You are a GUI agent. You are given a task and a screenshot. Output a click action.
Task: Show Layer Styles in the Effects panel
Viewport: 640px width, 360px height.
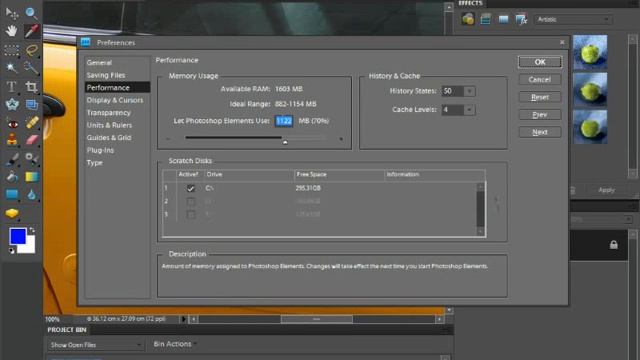485,19
